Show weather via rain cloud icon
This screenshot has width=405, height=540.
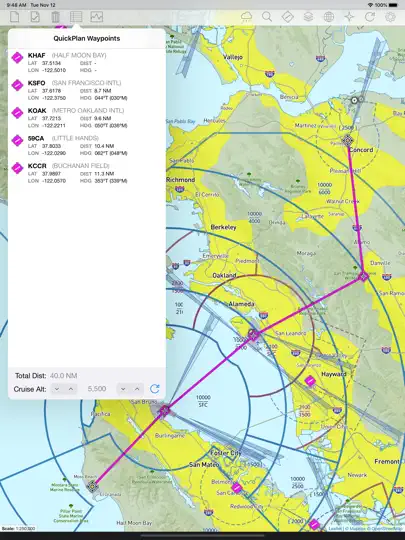point(247,17)
